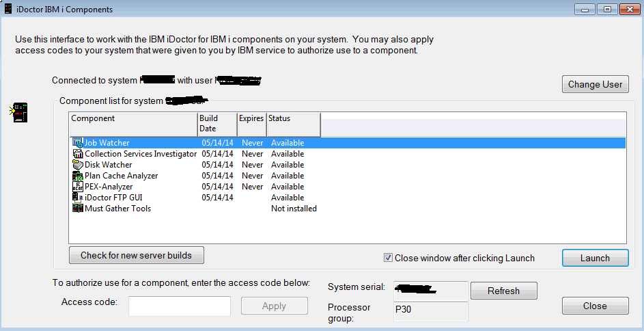Viewport: 644px width, 331px height.
Task: Click the Processor group field showing P30
Action: [x=430, y=312]
